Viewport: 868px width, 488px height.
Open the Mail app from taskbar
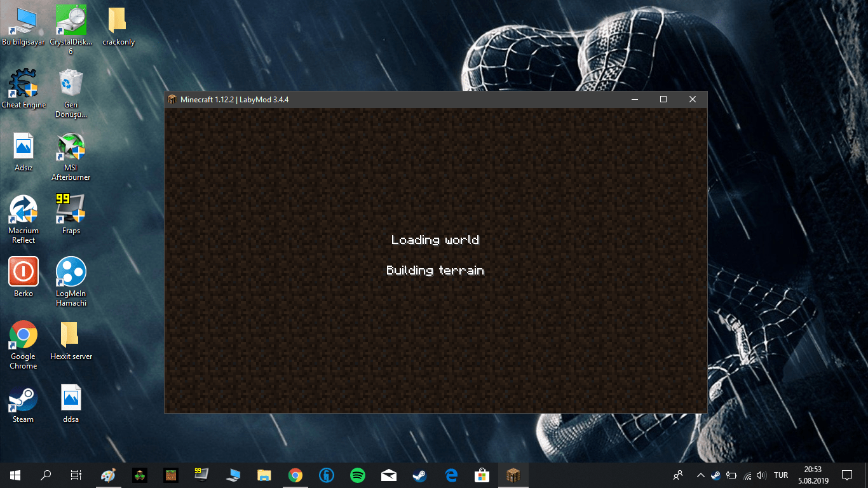coord(389,475)
